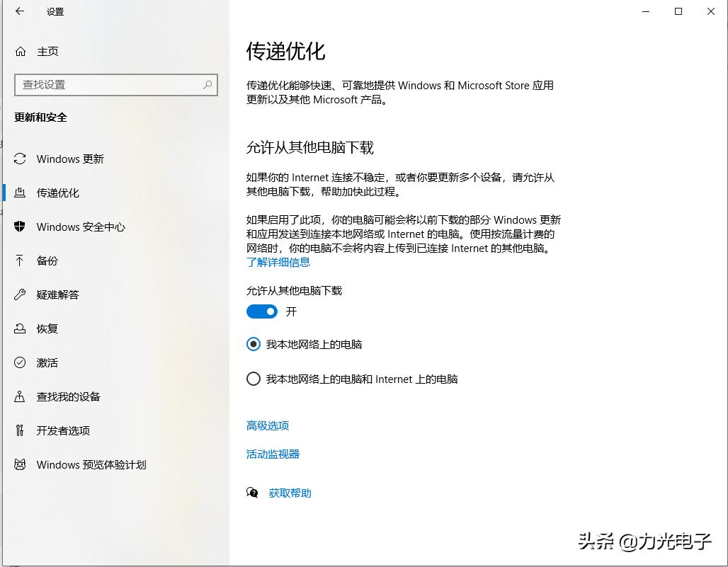Click the 查找我的设备 icon
This screenshot has width=728, height=567.
[x=19, y=396]
